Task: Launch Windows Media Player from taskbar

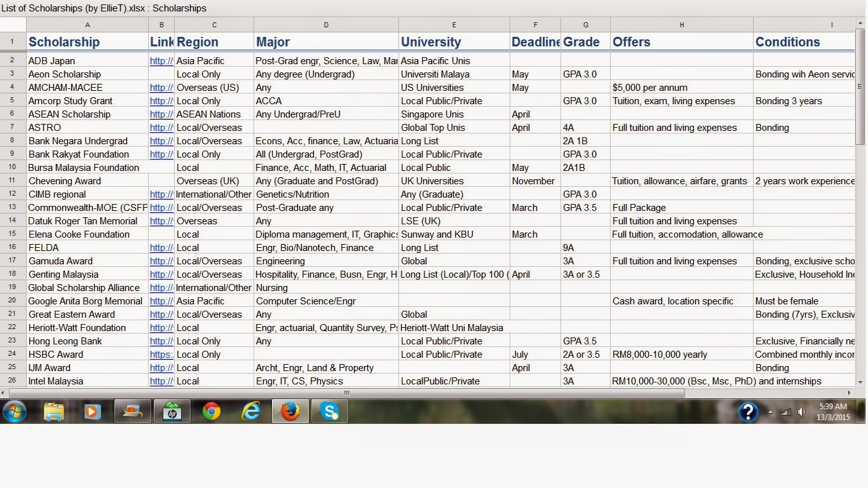Action: 92,412
